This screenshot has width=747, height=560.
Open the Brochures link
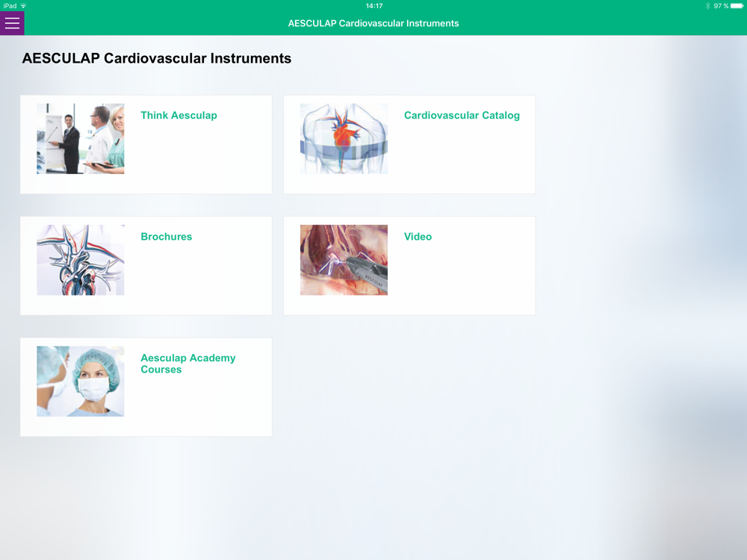click(167, 237)
